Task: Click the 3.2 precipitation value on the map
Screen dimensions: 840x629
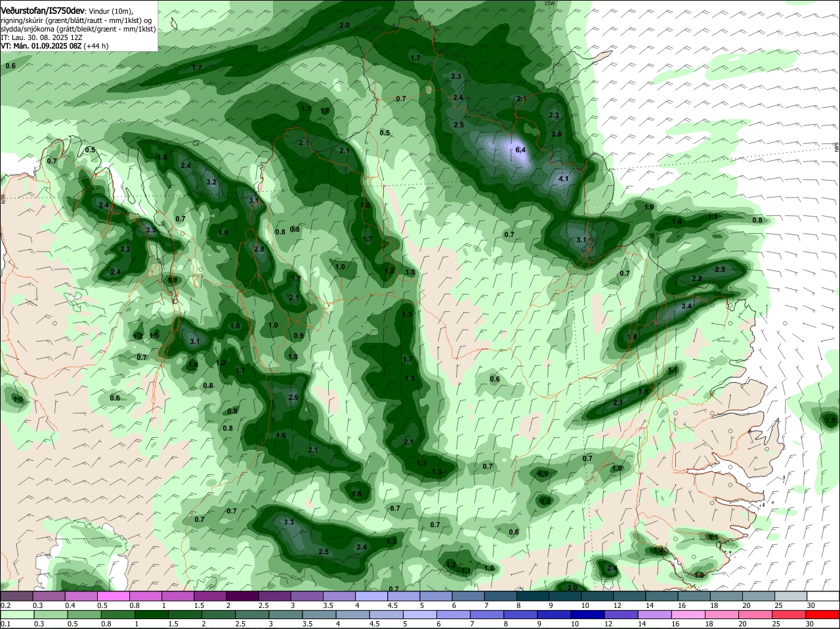Action: [211, 182]
